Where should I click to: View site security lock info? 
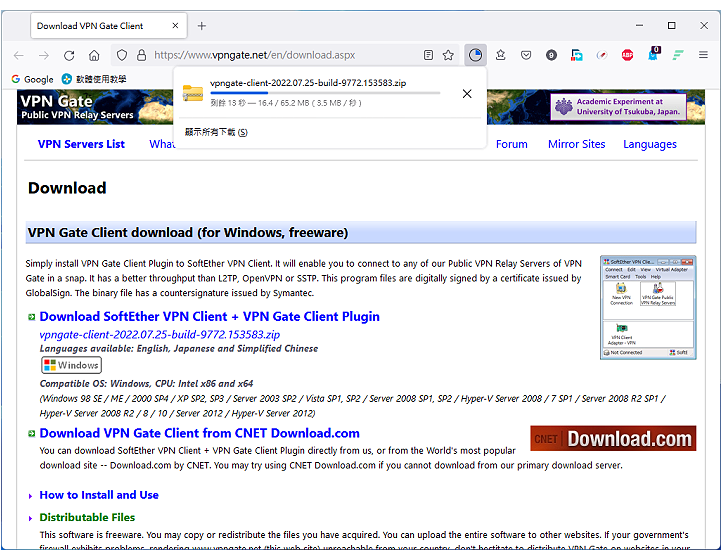pyautogui.click(x=142, y=55)
